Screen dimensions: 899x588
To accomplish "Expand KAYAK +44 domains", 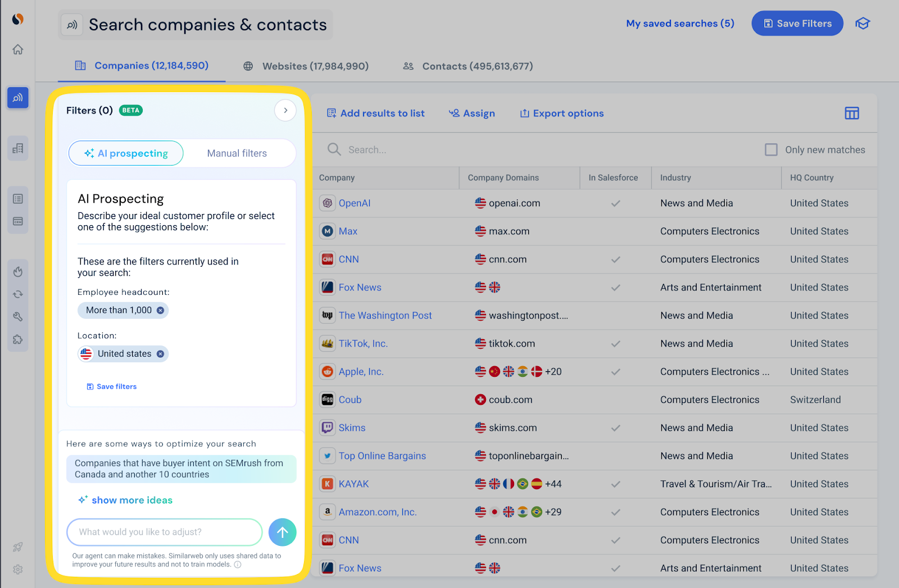I will click(x=553, y=484).
